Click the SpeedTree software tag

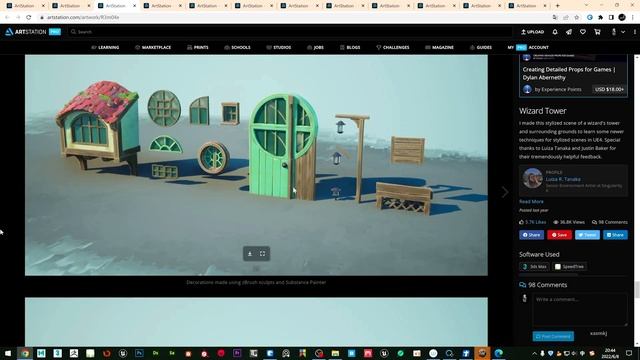click(569, 267)
